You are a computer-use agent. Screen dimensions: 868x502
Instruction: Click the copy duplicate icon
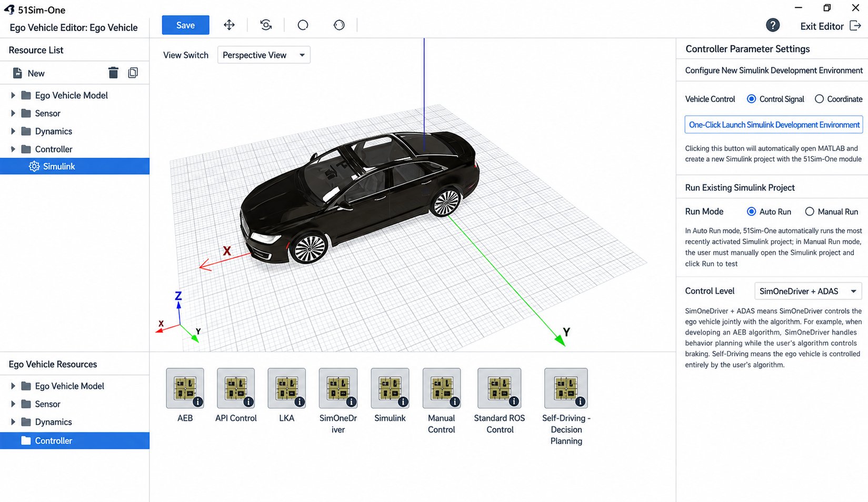(133, 73)
